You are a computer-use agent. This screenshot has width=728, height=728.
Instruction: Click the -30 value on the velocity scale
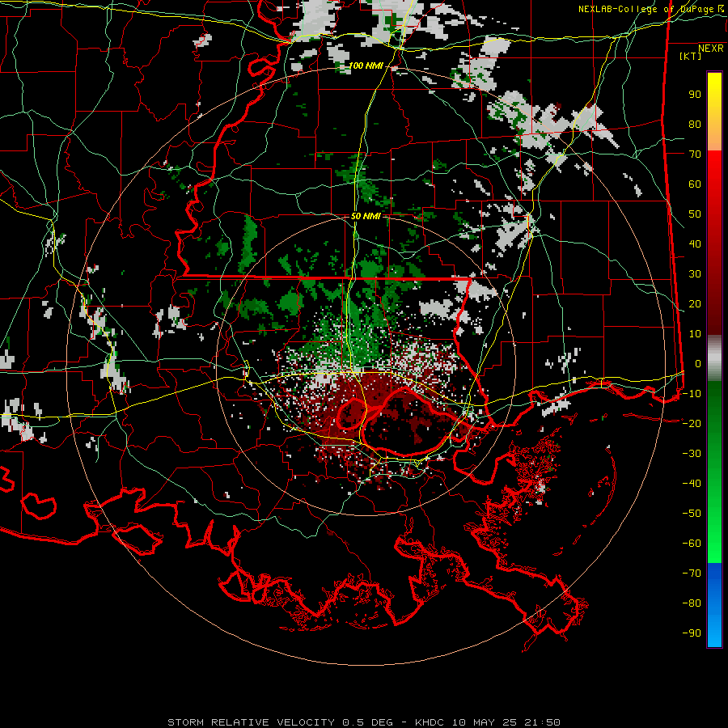692,454
